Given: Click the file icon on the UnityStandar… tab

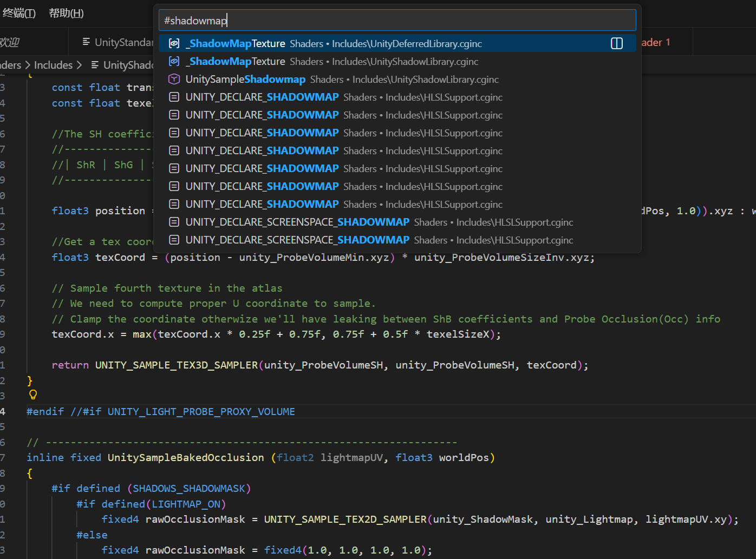Looking at the screenshot, I should 86,42.
